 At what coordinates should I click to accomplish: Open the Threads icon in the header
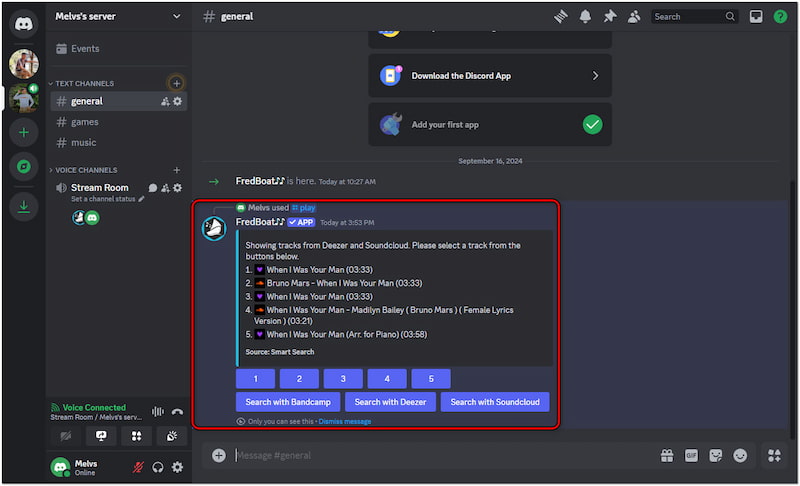[x=562, y=16]
